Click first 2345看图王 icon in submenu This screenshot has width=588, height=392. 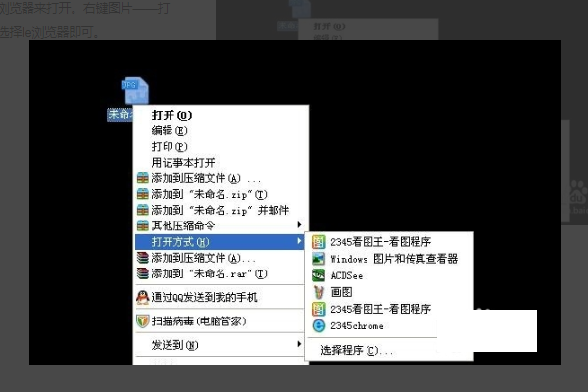click(318, 242)
